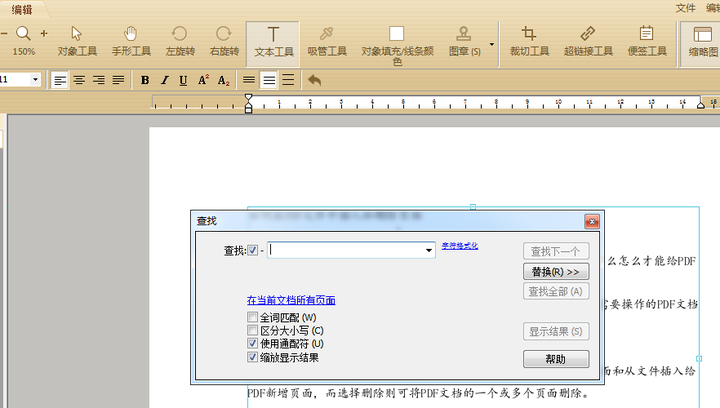
Task: Expand replace with 替换(R) >> button
Action: tap(556, 272)
